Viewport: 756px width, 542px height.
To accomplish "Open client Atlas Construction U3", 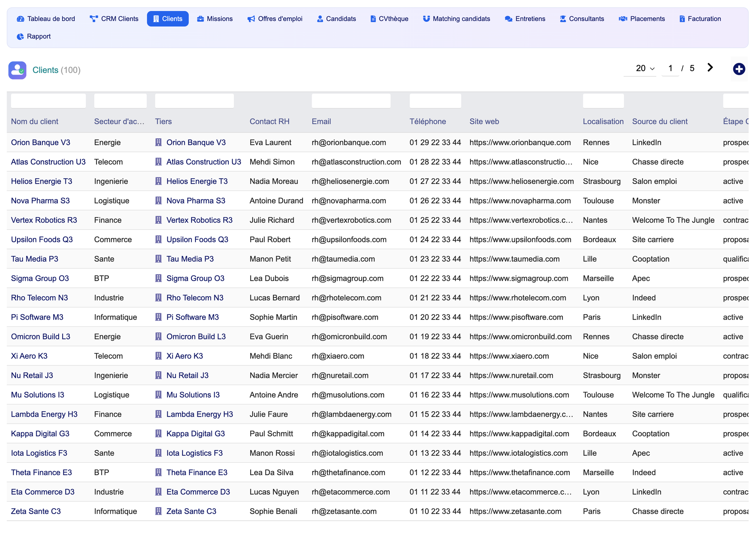I will 48,162.
